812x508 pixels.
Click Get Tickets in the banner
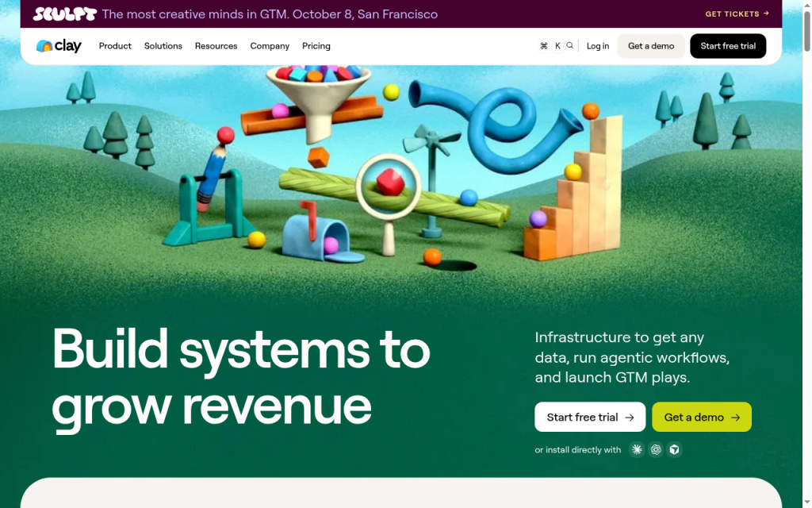[x=737, y=14]
